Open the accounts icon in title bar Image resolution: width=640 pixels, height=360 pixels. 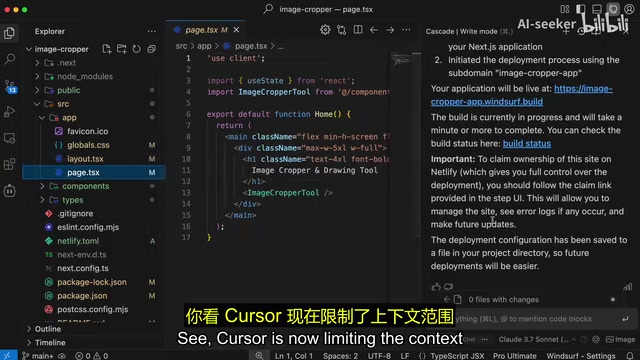click(629, 9)
